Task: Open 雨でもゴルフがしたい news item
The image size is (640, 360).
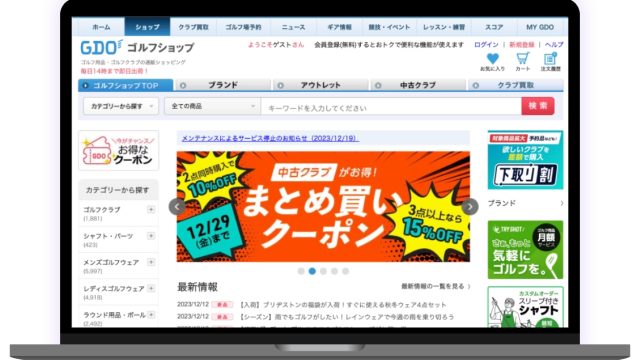Action: click(347, 317)
